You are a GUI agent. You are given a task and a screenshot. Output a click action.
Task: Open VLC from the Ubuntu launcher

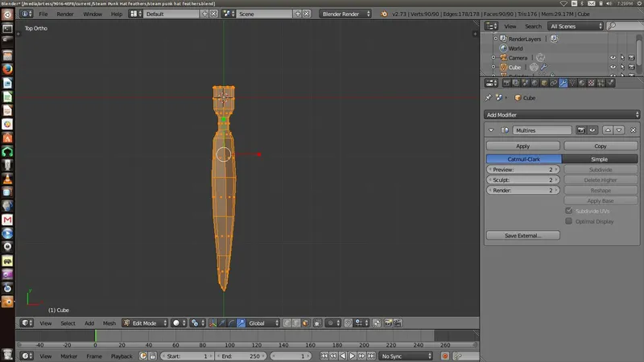tap(7, 179)
